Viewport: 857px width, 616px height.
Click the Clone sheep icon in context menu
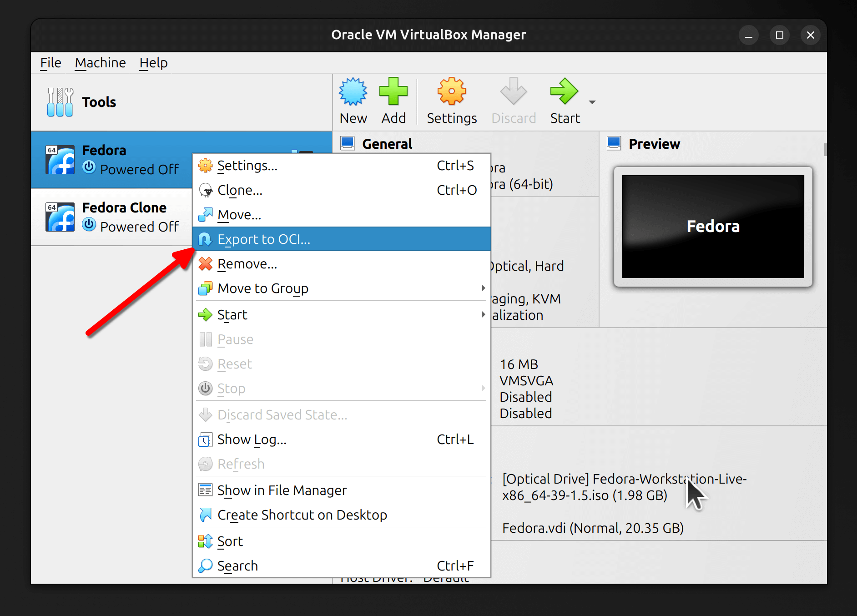pyautogui.click(x=206, y=190)
